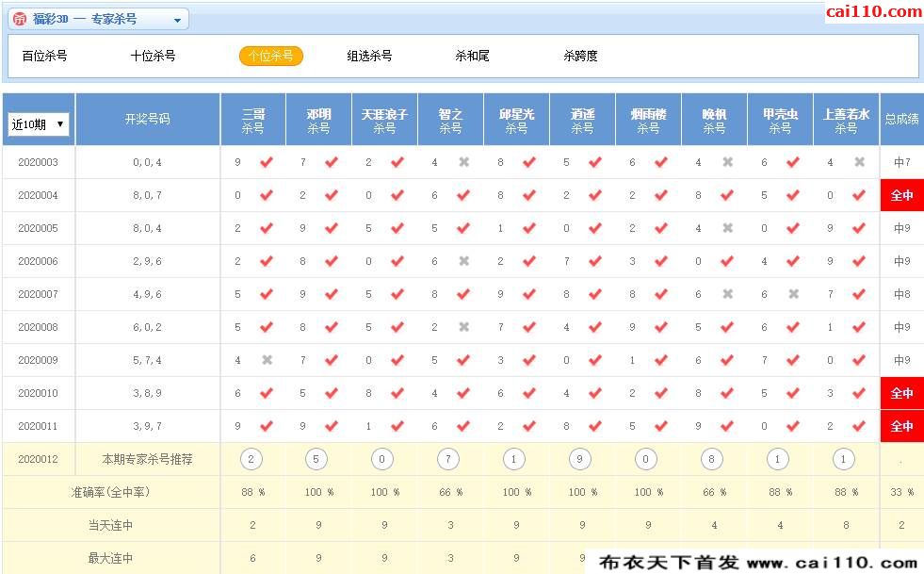This screenshot has width=924, height=574.
Task: Click the 邱星光杀号 column header
Action: 517,120
